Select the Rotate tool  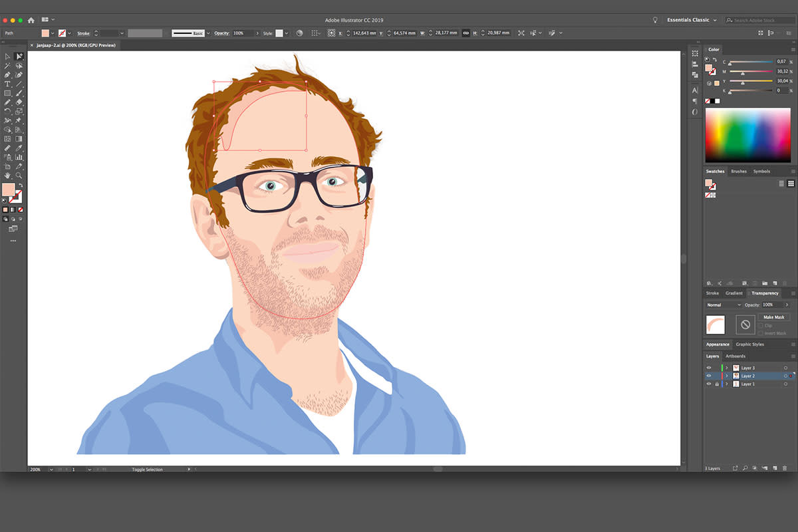tap(7, 111)
